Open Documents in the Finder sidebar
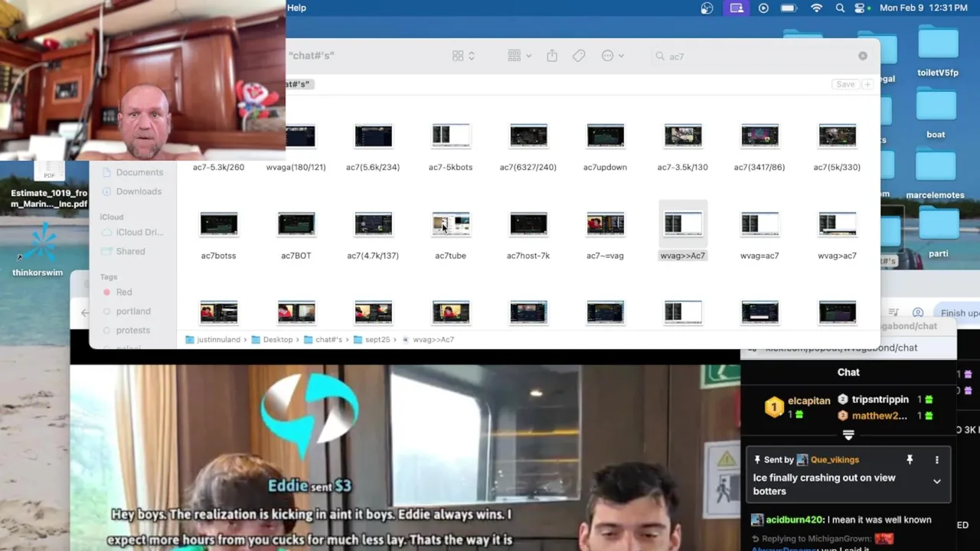980x551 pixels. pyautogui.click(x=132, y=172)
